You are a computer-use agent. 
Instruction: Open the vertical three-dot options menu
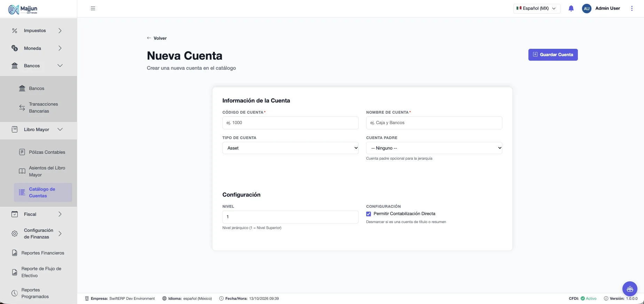[x=632, y=8]
